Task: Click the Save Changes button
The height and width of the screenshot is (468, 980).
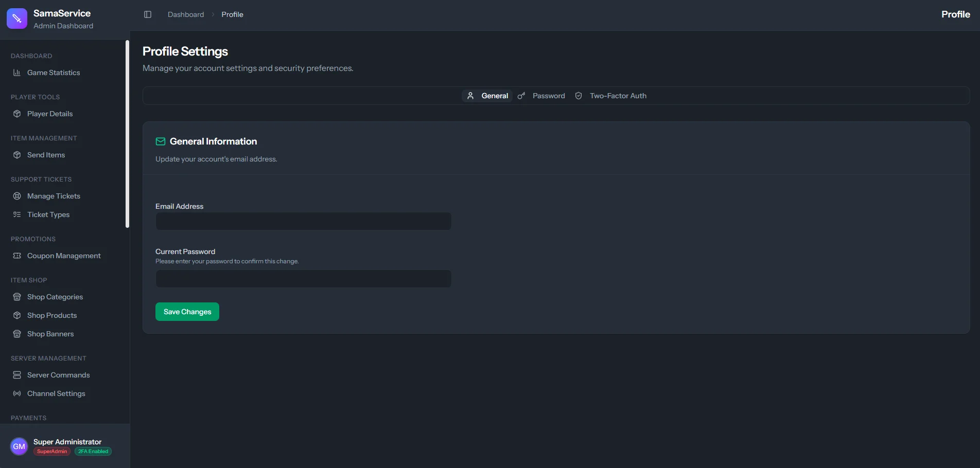Action: (187, 312)
